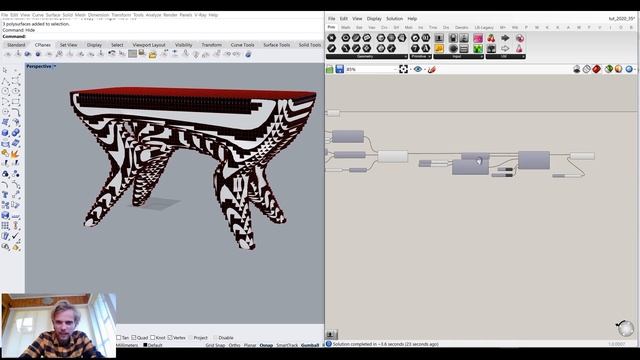Click the blue sphere preview settings icon
Screen dimensions: 640x360
point(629,69)
